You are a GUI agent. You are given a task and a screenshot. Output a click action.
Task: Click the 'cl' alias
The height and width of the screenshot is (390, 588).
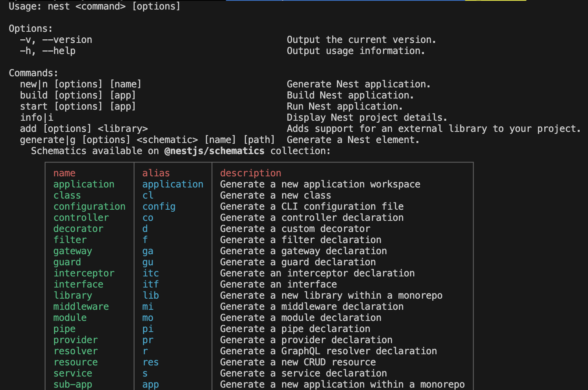148,195
